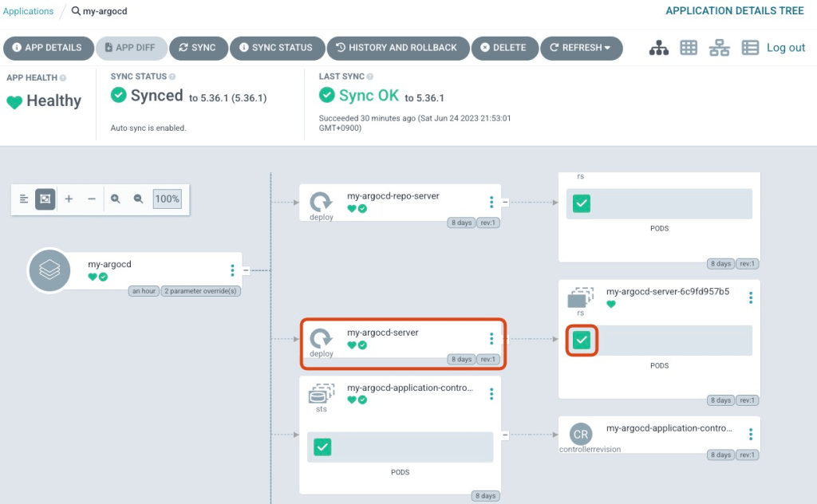Click the my-argocd-server pod status checkmark
The height and width of the screenshot is (504, 817).
[x=582, y=341]
